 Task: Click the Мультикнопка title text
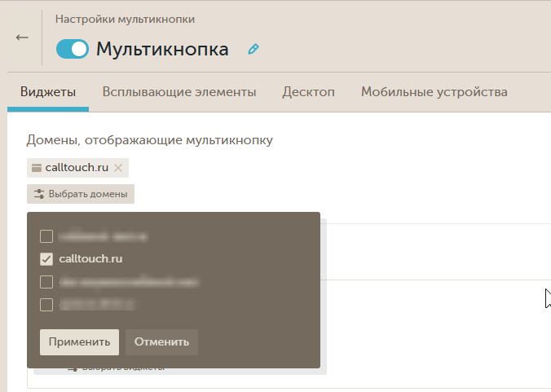pyautogui.click(x=162, y=50)
